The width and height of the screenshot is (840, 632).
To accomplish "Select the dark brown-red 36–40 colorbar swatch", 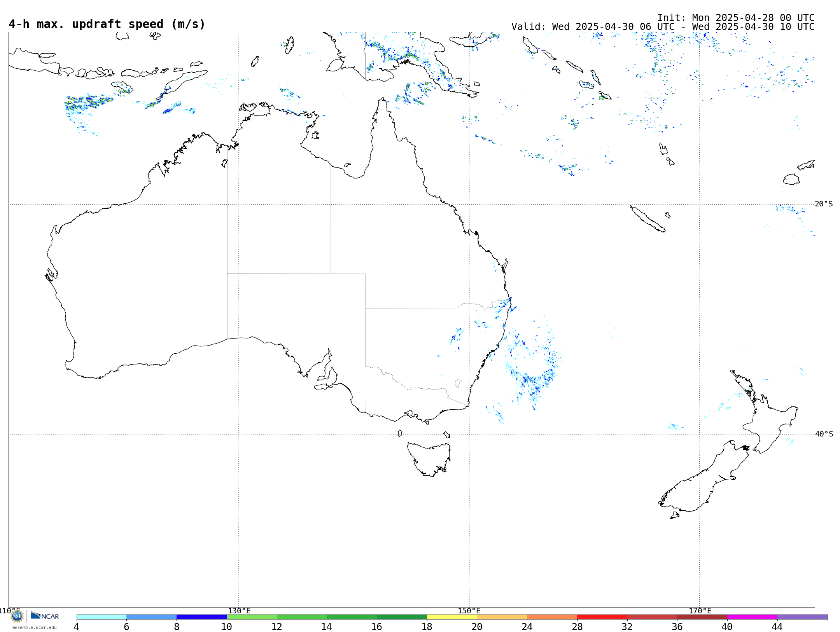I will [x=702, y=617].
